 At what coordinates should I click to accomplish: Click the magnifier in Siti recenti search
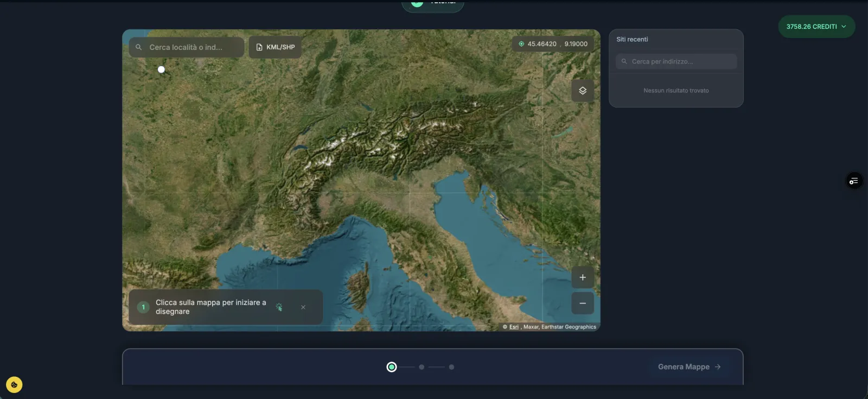pos(624,61)
